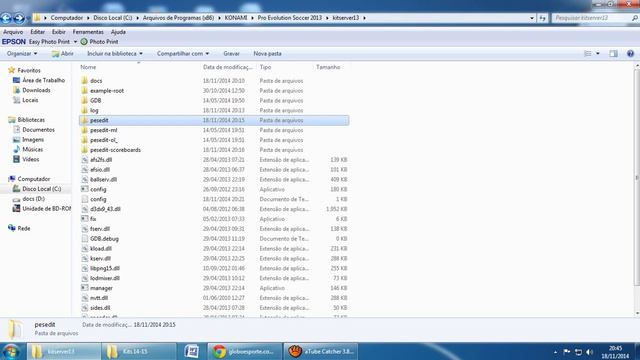640x360 pixels.
Task: Go forward with the Forward arrow button
Action: [x=19, y=18]
